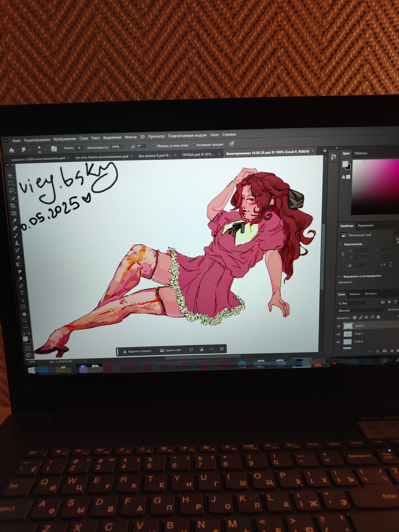Select the Lasso tool
This screenshot has width=399, height=532.
[11, 191]
